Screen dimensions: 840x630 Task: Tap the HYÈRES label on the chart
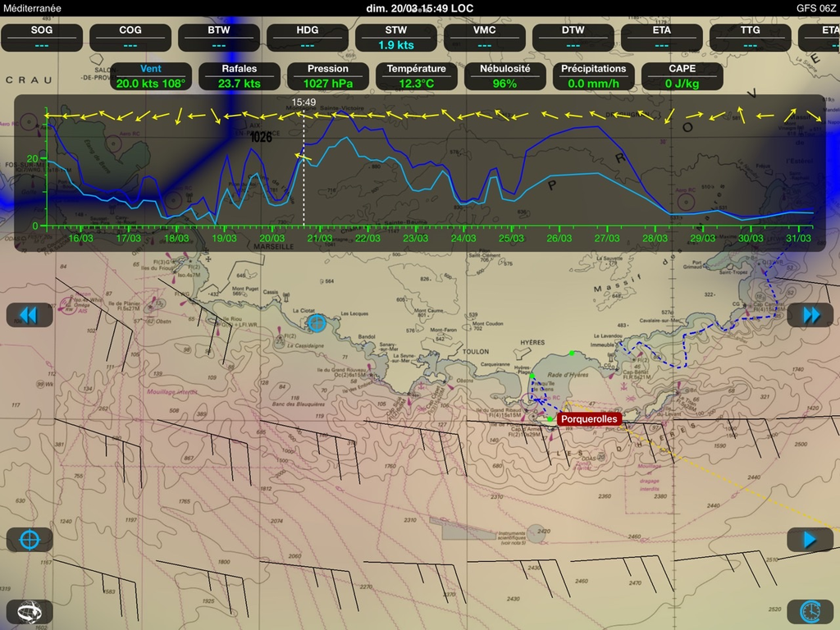coord(532,342)
